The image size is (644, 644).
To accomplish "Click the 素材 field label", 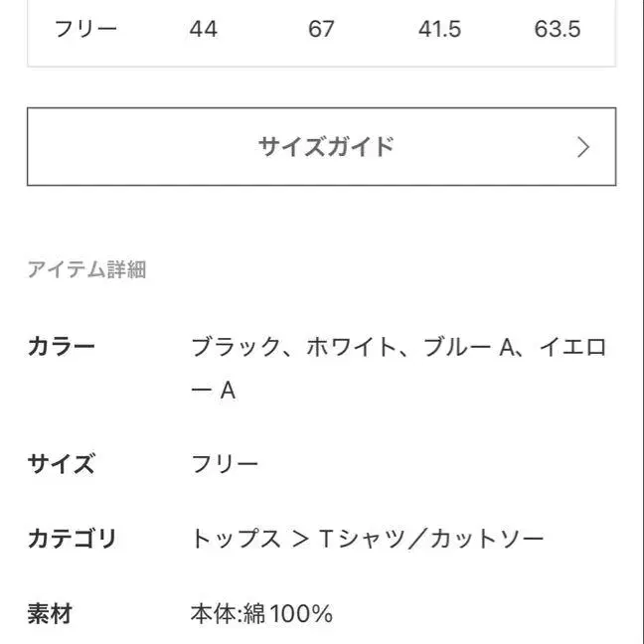I will [x=50, y=614].
